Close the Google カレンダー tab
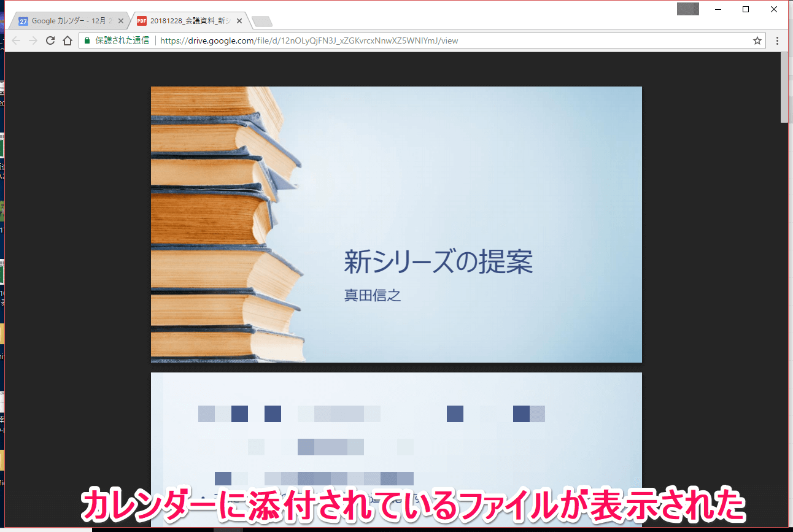Viewport: 793px width, 532px height. coord(121,21)
